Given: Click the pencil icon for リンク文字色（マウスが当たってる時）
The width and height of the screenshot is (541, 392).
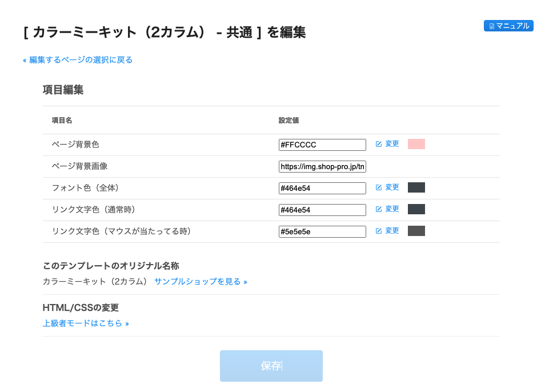Looking at the screenshot, I should [378, 231].
